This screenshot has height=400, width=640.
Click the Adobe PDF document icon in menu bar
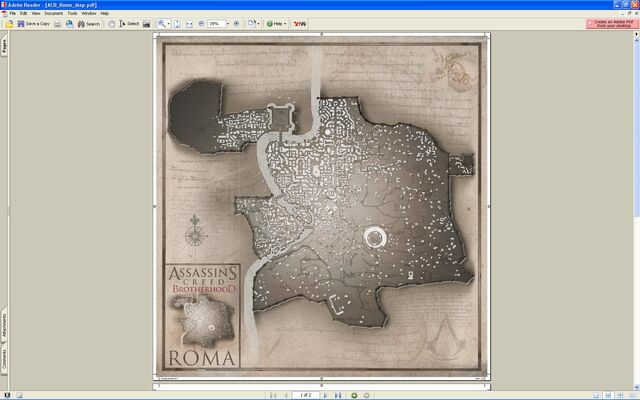point(4,13)
